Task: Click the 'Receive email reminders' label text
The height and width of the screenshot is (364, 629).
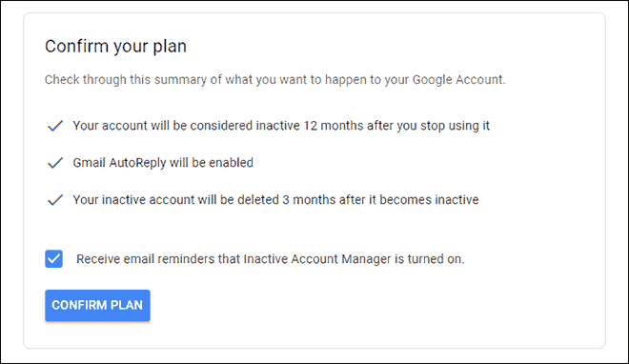Action: click(x=271, y=259)
